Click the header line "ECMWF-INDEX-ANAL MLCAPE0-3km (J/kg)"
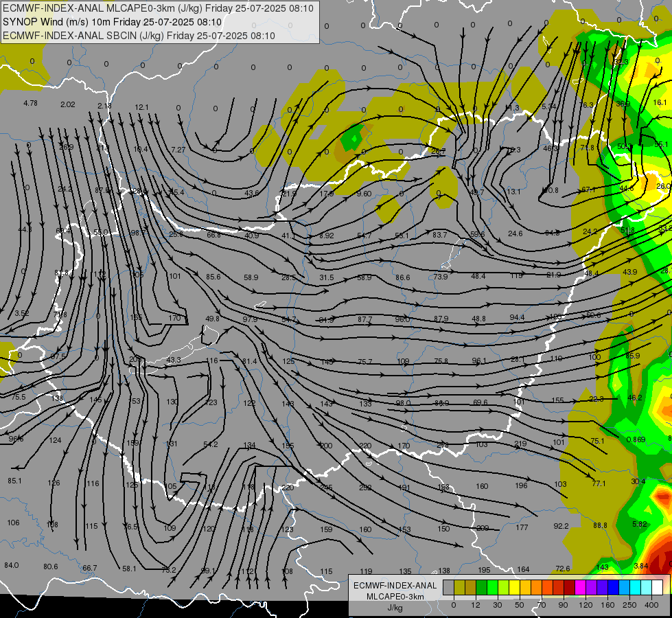 click(x=102, y=8)
